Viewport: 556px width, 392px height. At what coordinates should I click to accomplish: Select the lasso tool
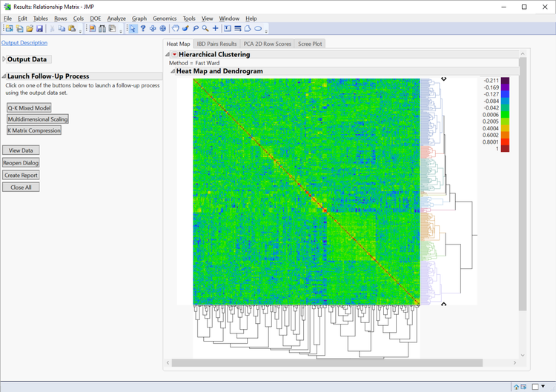pyautogui.click(x=196, y=29)
